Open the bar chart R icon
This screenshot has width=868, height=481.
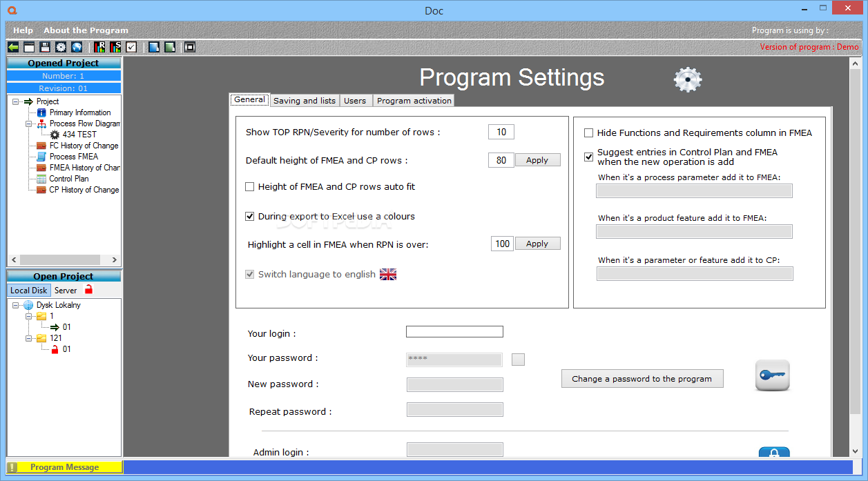(x=99, y=47)
